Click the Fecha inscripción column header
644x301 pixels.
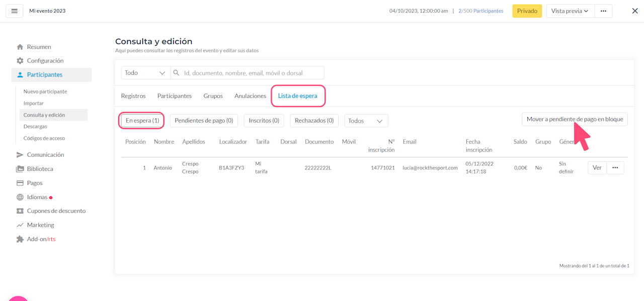click(479, 146)
